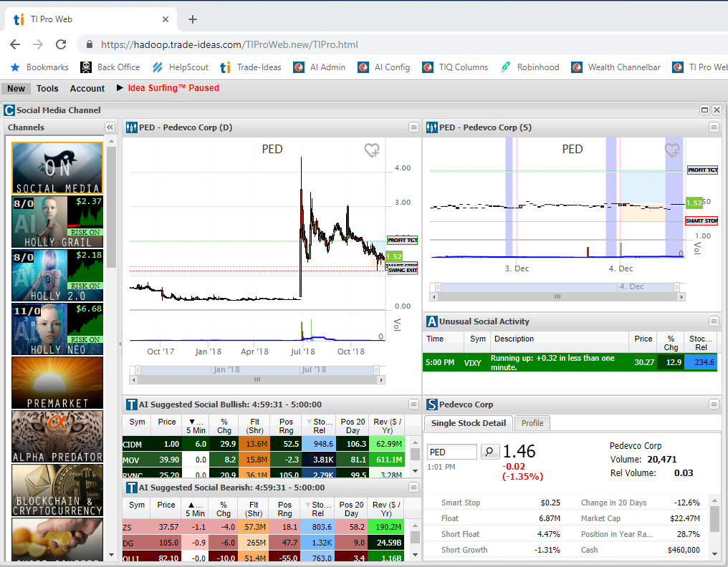This screenshot has width=728, height=567.
Task: Open Social Bearish panel menu icon
Action: click(x=413, y=488)
